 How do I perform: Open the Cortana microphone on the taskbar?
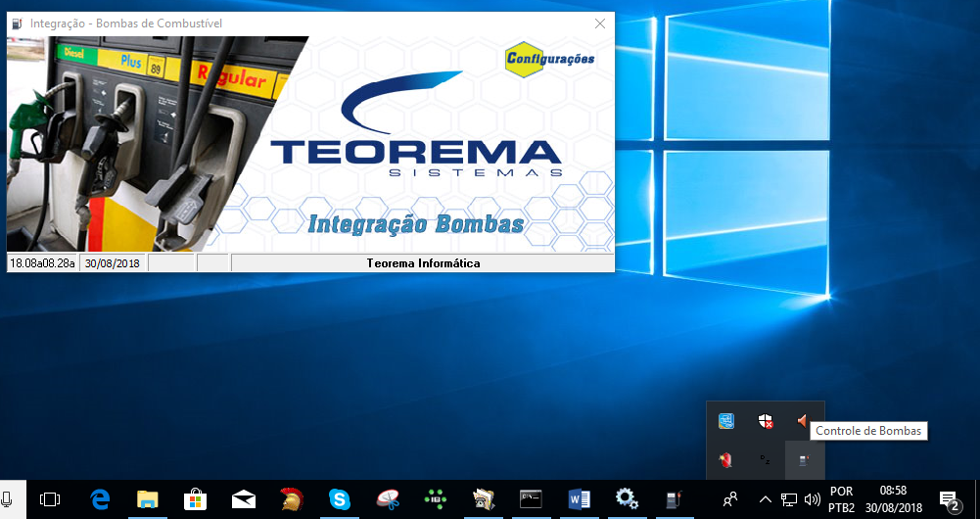point(8,499)
